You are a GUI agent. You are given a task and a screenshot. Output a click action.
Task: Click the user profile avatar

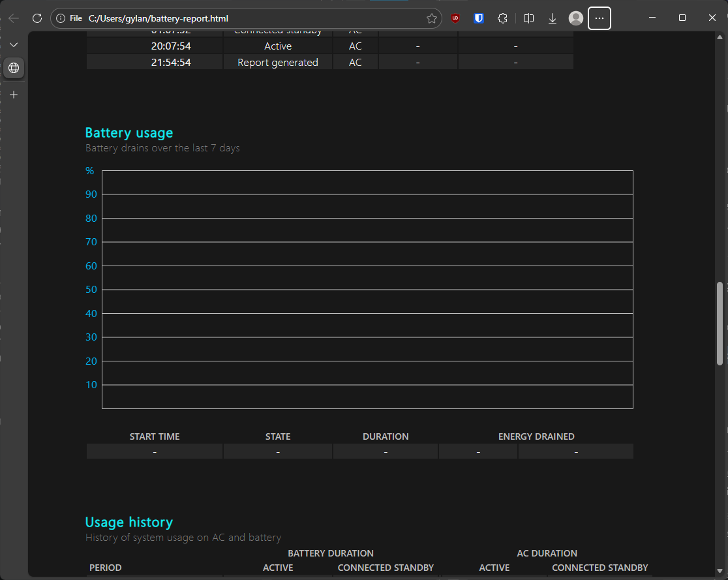pos(575,18)
